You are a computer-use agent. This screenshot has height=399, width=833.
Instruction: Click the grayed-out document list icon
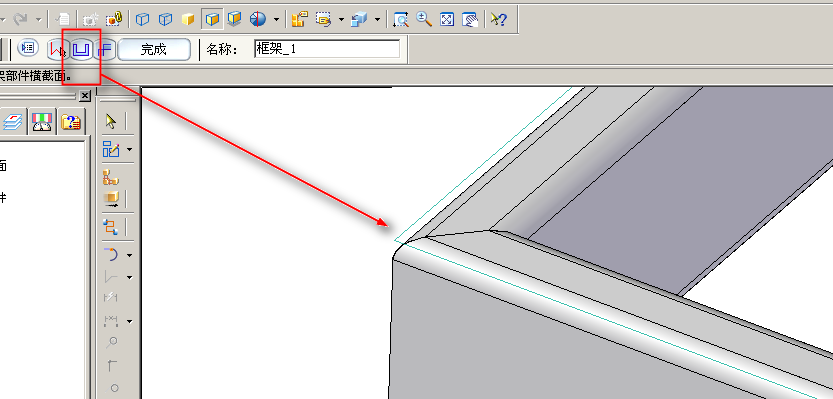click(x=62, y=20)
